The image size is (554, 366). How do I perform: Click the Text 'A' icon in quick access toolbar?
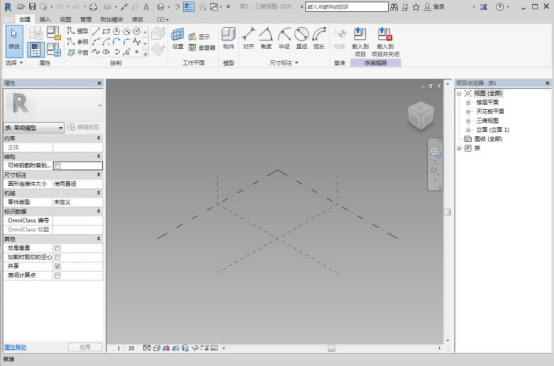146,7
